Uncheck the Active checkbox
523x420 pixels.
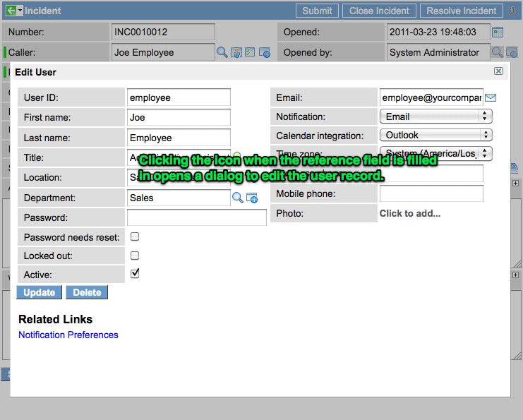135,274
